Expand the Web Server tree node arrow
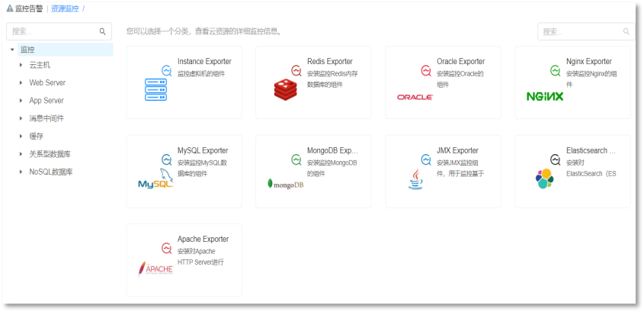This screenshot has width=644, height=312. (x=21, y=82)
